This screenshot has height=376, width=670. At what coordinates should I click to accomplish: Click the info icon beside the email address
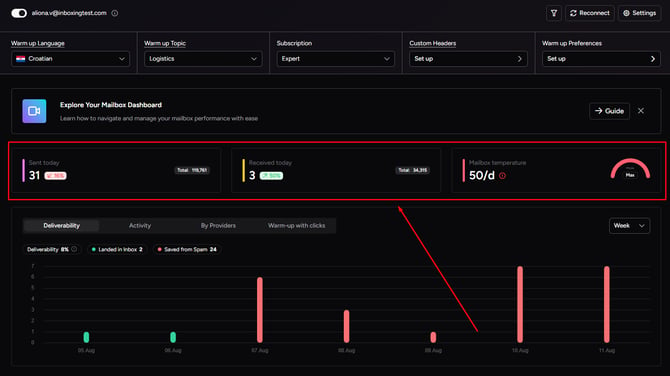[x=115, y=13]
